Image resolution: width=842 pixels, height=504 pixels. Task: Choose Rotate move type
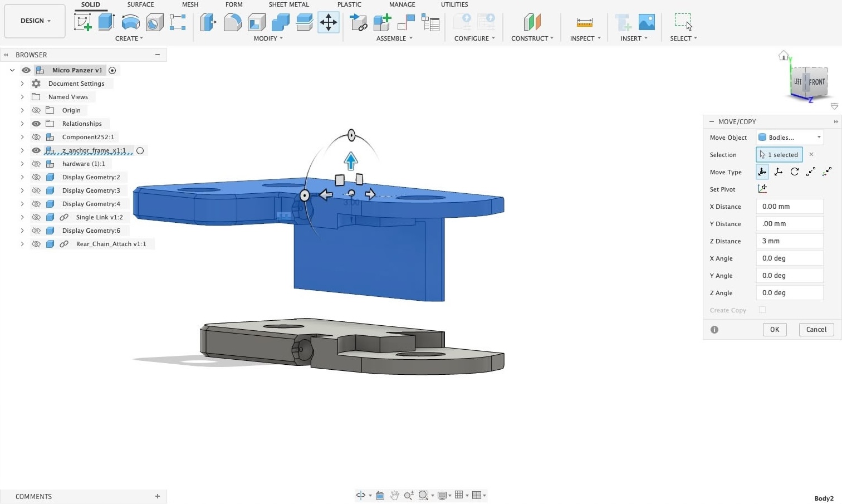(795, 172)
